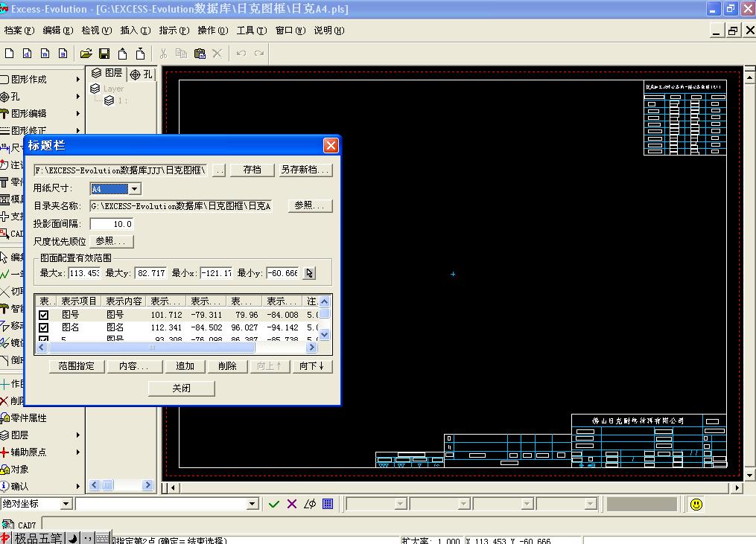Click the table's vertical scroll down arrow
The width and height of the screenshot is (756, 544).
[325, 334]
